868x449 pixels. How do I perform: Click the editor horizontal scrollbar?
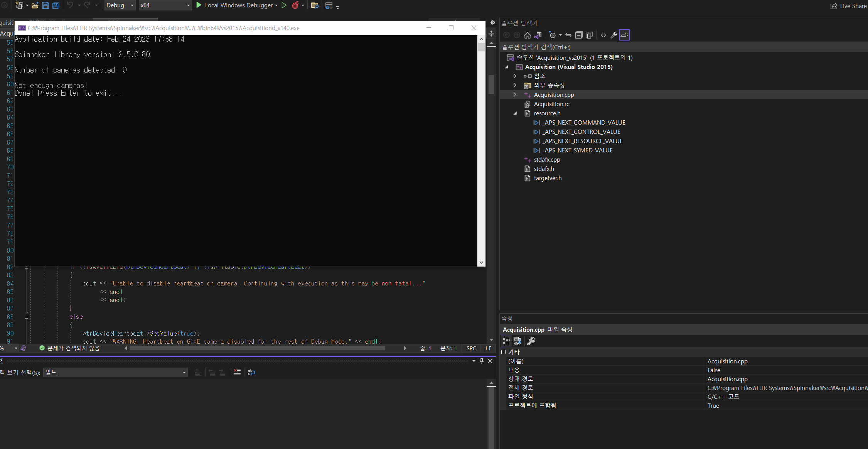[257, 348]
